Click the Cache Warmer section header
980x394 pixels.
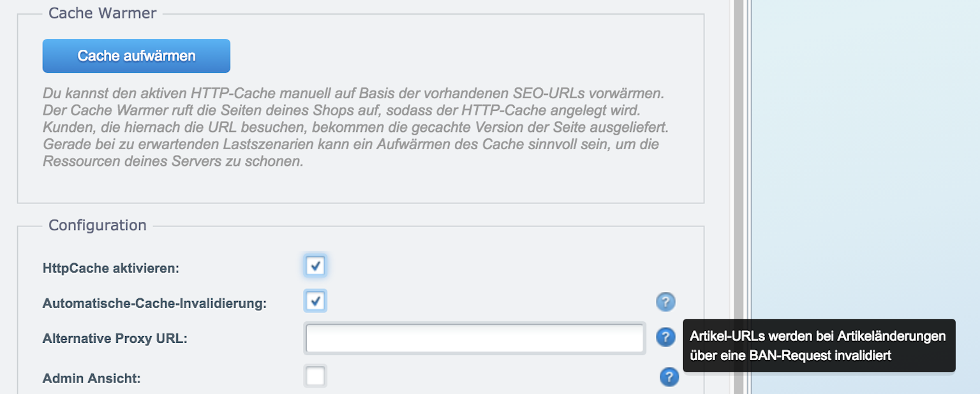pyautogui.click(x=102, y=13)
